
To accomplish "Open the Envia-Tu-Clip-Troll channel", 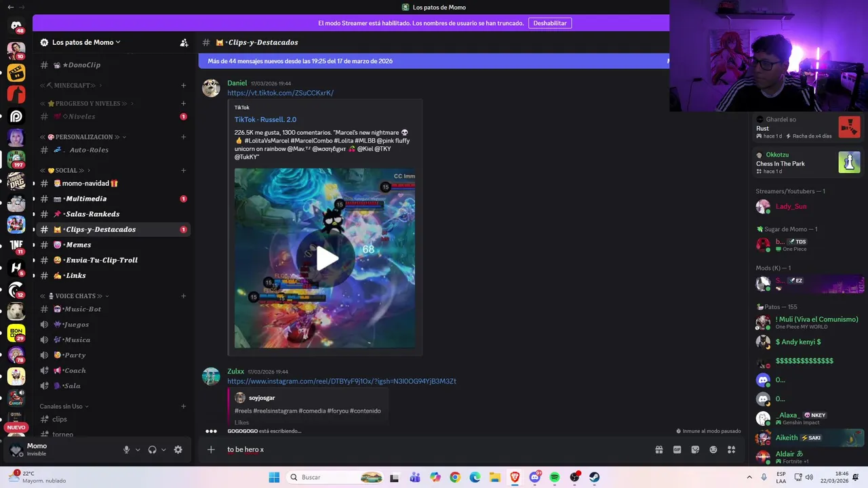I will [x=113, y=260].
